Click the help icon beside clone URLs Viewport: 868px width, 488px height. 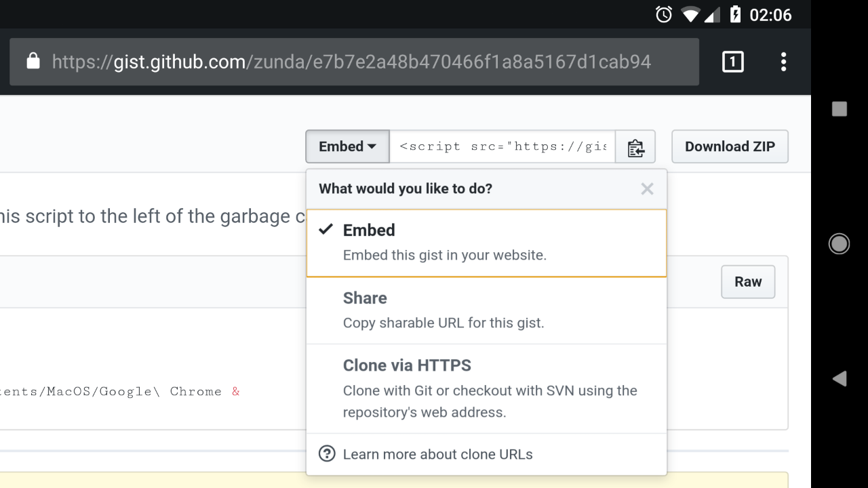click(x=327, y=453)
